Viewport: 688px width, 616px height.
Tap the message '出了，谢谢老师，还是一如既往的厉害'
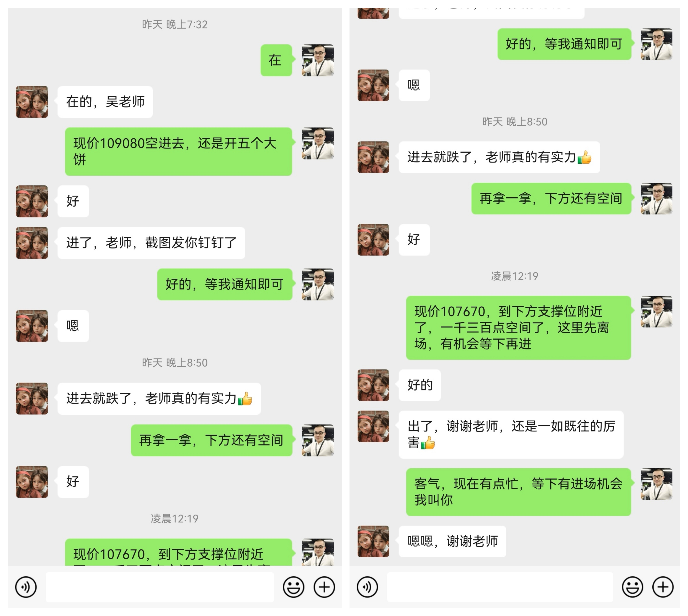[511, 435]
